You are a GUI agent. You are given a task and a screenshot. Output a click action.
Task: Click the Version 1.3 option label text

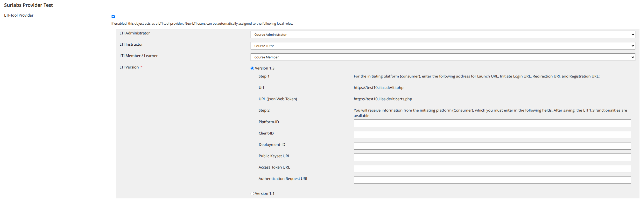click(x=265, y=68)
